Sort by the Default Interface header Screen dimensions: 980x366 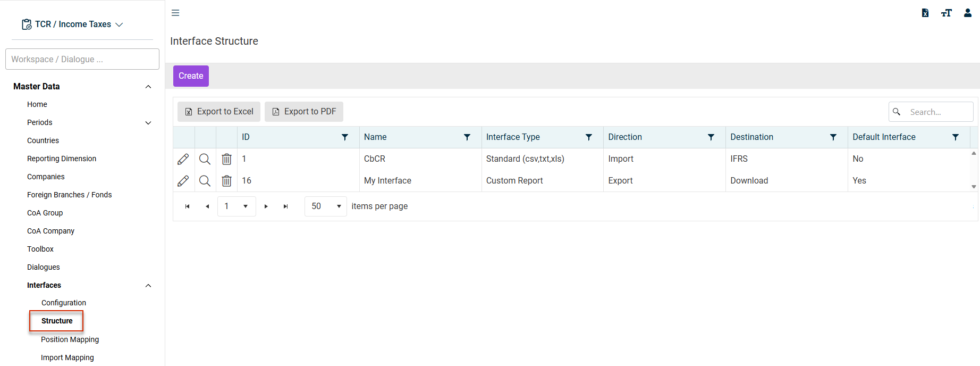pos(884,137)
